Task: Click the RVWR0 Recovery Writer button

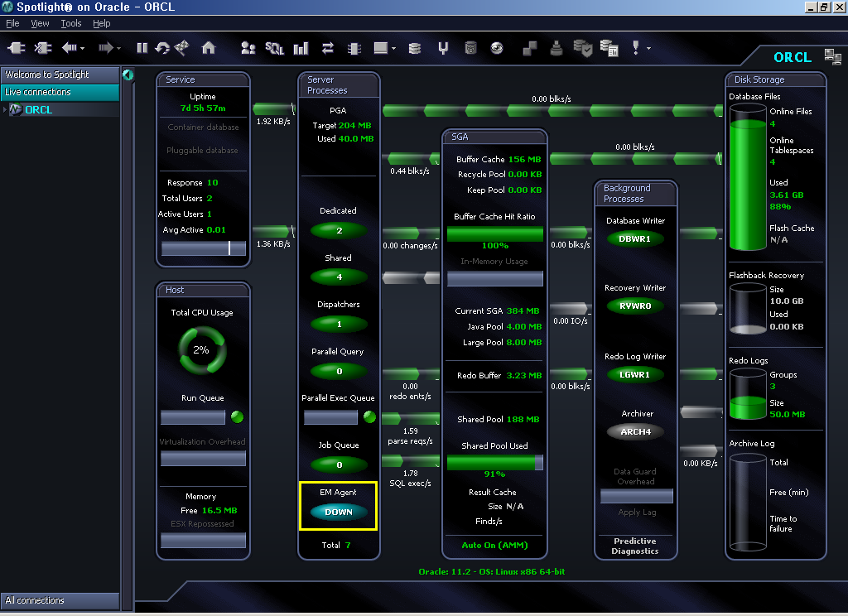Action: (x=635, y=306)
